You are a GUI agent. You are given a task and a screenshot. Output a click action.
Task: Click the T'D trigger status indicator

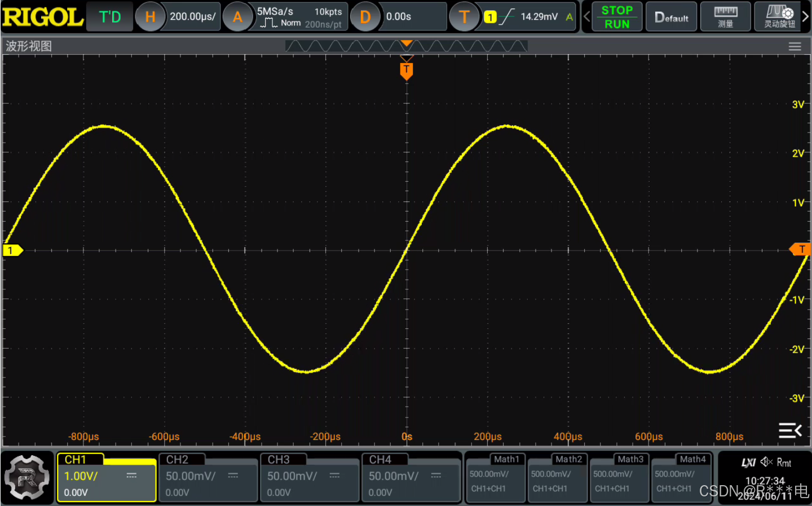coord(110,17)
